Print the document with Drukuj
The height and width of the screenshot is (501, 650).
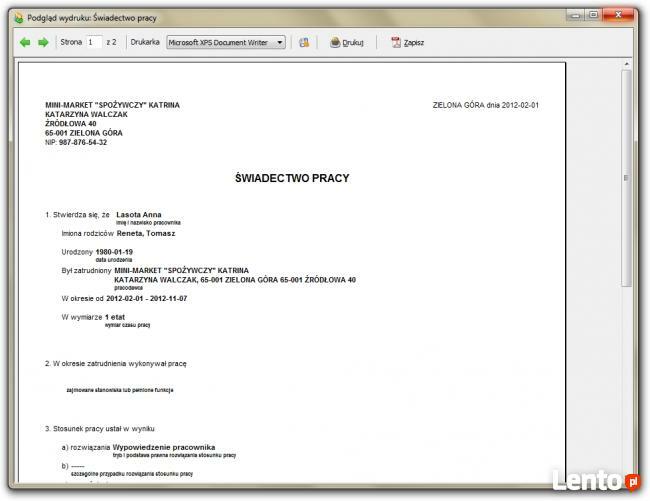(346, 43)
